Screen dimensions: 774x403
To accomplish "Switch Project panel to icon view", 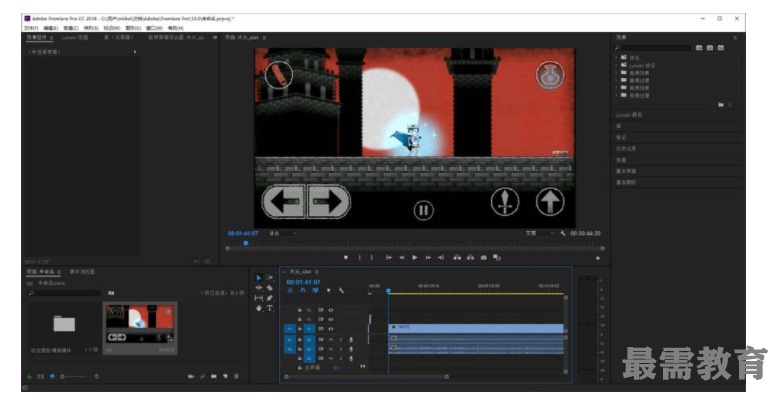I will (x=52, y=376).
